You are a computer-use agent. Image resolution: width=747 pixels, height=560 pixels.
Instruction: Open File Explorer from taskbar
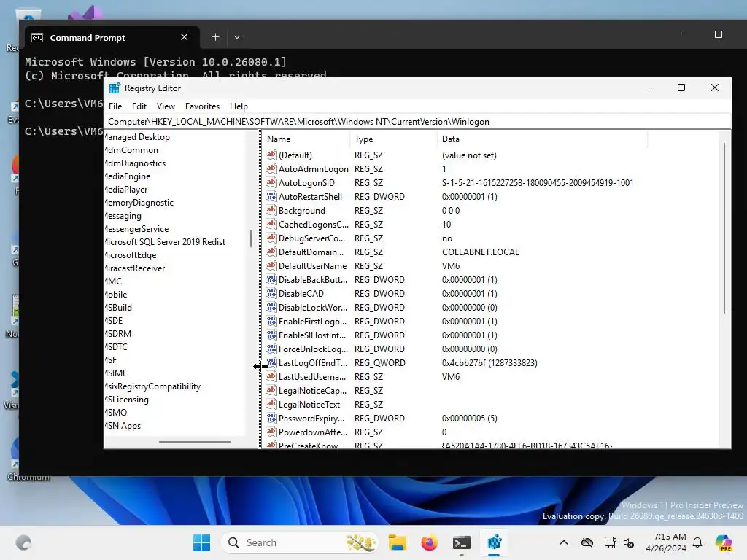pyautogui.click(x=398, y=542)
